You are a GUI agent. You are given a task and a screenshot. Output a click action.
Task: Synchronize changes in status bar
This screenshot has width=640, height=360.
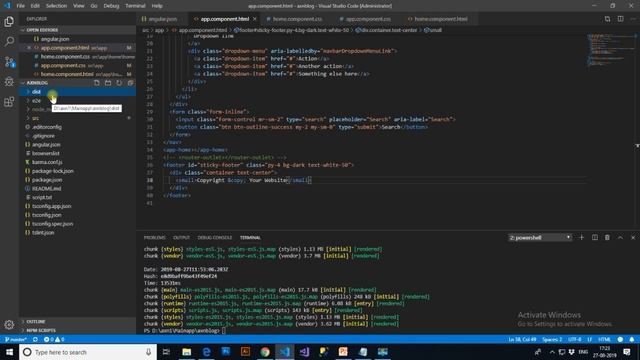point(36,340)
